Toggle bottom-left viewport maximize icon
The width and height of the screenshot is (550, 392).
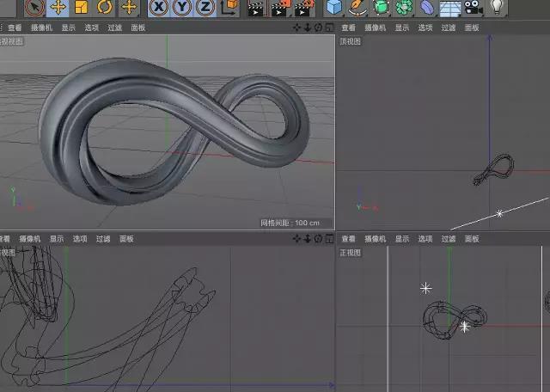coord(329,239)
